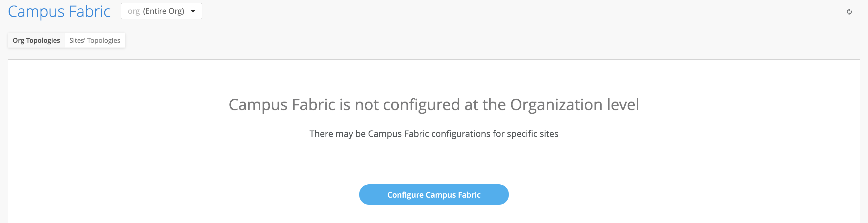Click the refresh icon at top right

849,12
